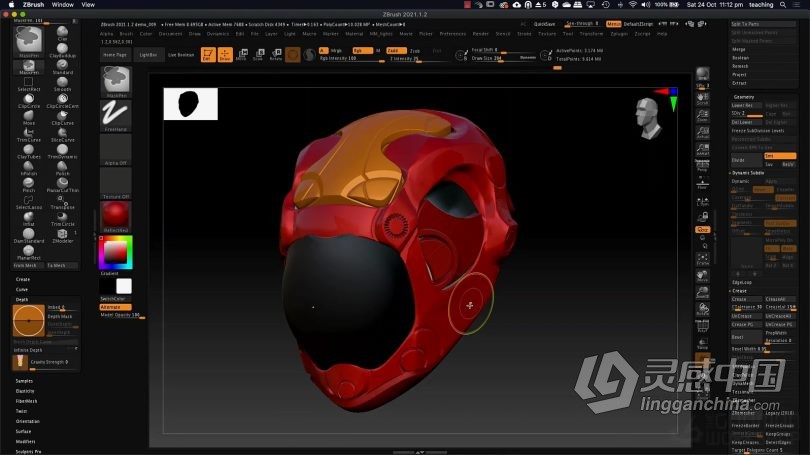Select the Standard brush
810x455 pixels.
pyautogui.click(x=63, y=67)
